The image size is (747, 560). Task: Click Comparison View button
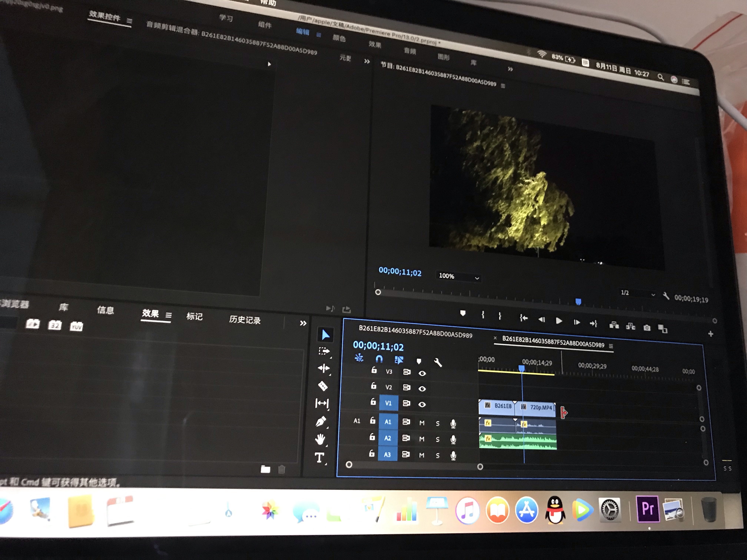[663, 329]
